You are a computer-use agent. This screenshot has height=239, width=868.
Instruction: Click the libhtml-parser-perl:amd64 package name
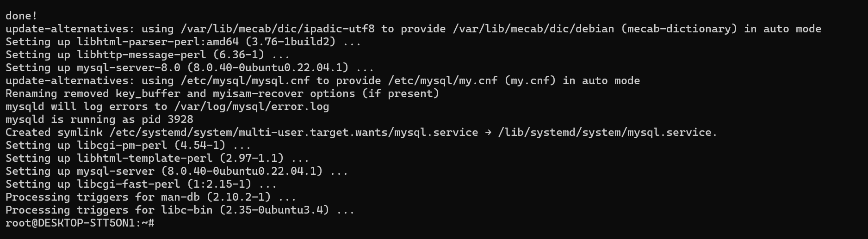coord(158,42)
